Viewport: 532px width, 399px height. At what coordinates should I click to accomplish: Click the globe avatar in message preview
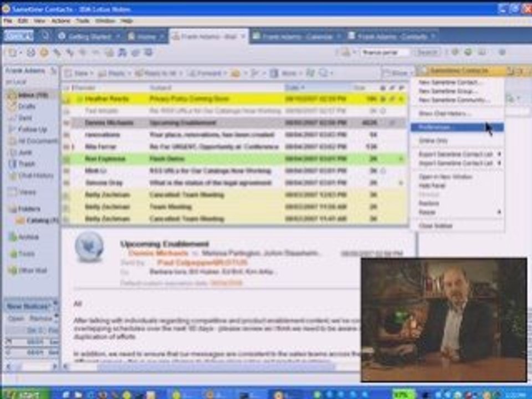point(89,247)
